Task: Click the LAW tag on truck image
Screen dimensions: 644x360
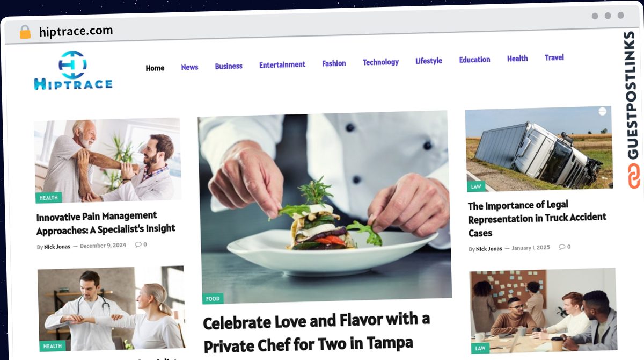Action: click(476, 186)
